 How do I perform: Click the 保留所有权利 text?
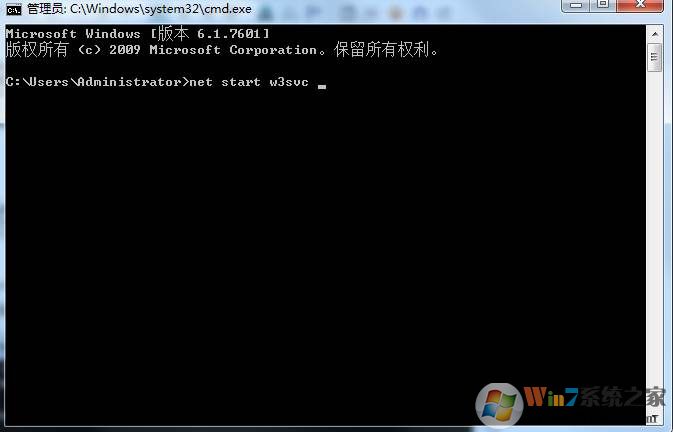tap(382, 50)
